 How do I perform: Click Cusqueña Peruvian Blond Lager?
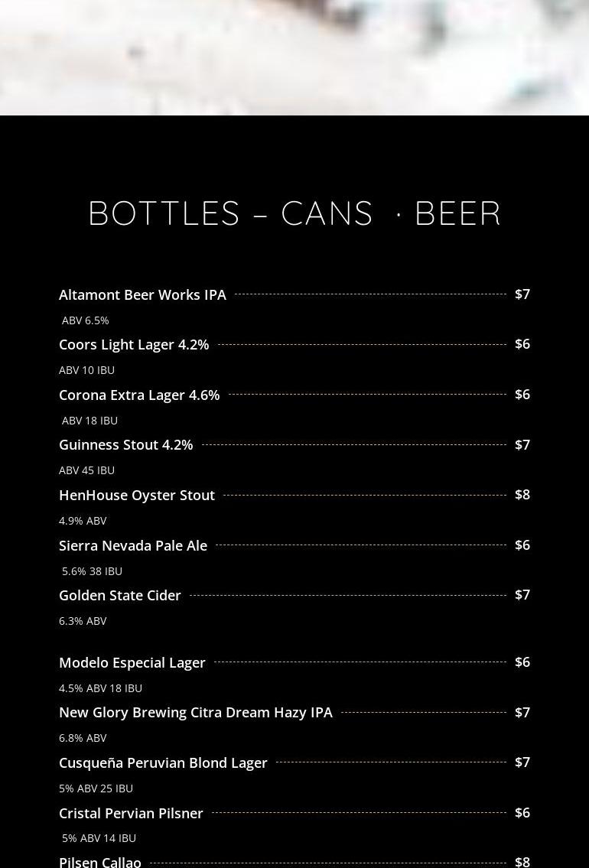click(x=163, y=762)
